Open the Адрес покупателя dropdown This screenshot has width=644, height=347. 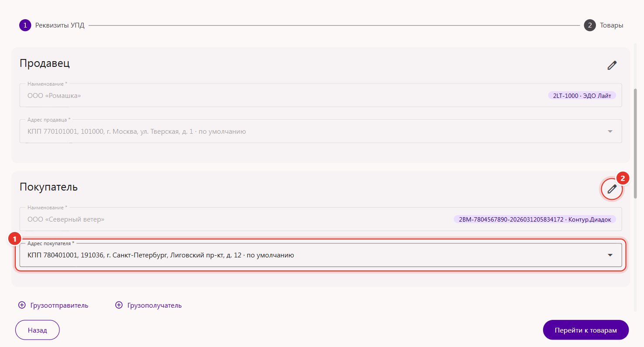coord(321,255)
